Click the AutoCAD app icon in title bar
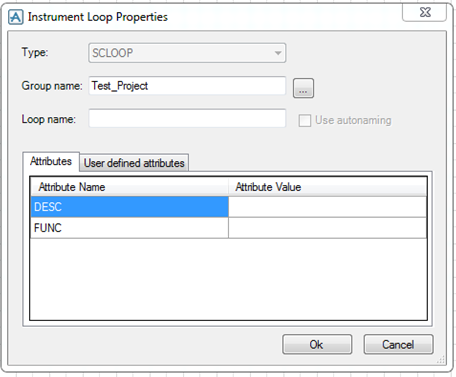The height and width of the screenshot is (377, 456). (16, 17)
